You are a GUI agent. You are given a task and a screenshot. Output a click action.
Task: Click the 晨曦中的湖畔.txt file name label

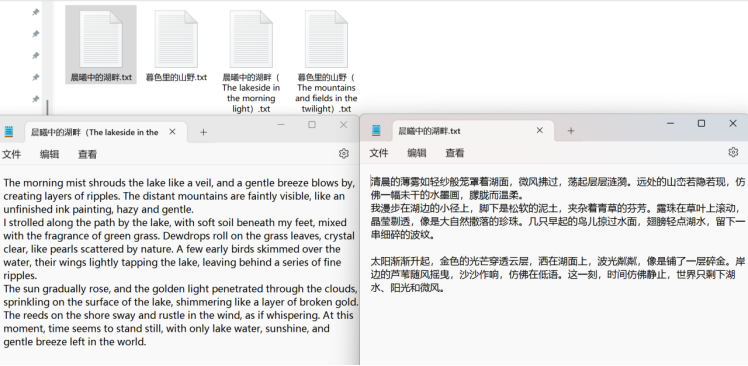pyautogui.click(x=101, y=77)
